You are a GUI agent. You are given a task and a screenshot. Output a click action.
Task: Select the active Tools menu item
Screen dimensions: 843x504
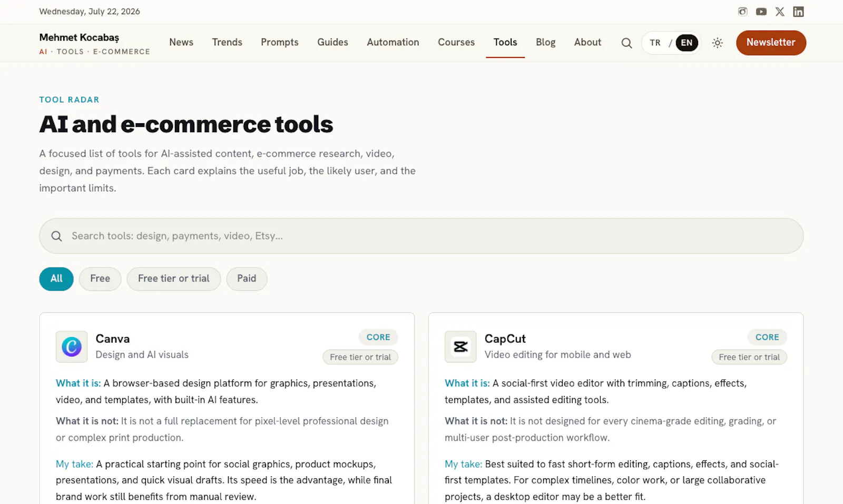[x=505, y=42]
